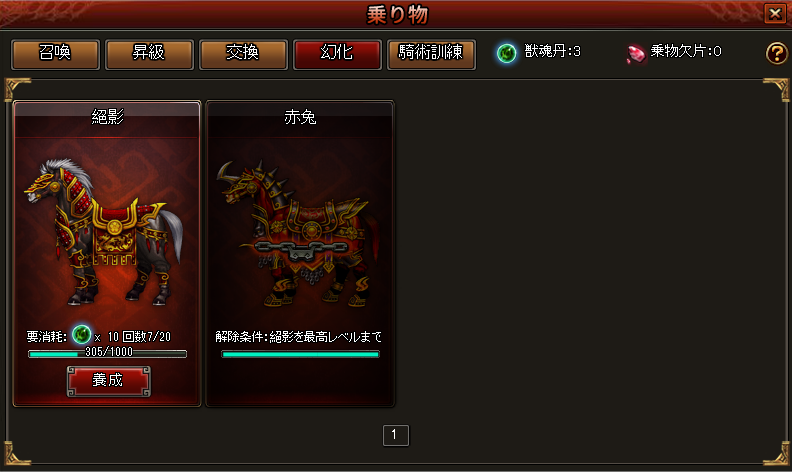
Task: Click the 絶影 card title
Action: (x=107, y=117)
